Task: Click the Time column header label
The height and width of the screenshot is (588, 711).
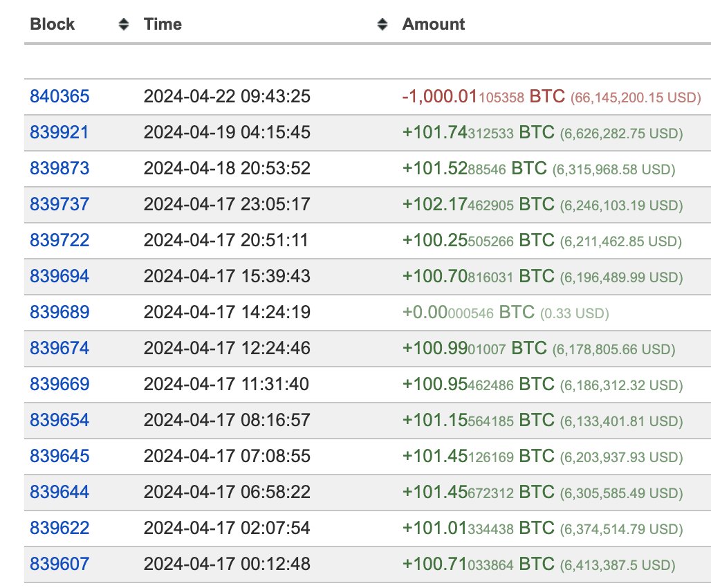Action: (163, 24)
